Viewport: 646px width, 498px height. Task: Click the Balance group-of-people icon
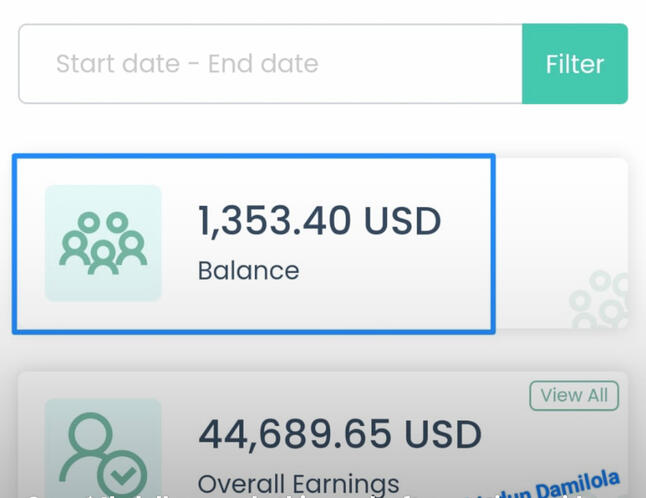[x=103, y=243]
